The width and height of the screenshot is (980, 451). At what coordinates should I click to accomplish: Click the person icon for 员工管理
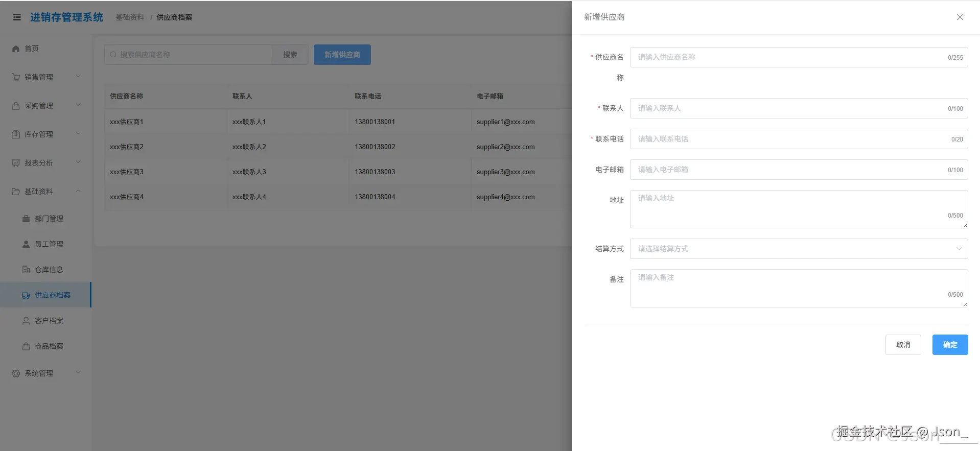(x=26, y=244)
